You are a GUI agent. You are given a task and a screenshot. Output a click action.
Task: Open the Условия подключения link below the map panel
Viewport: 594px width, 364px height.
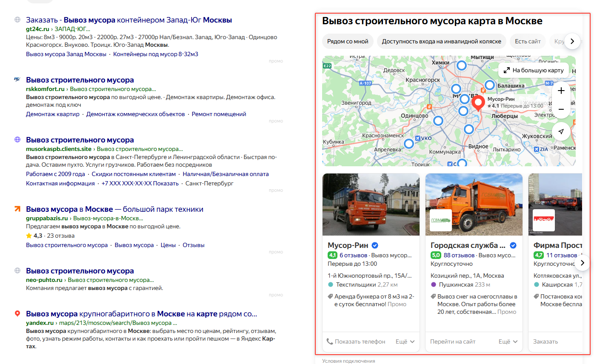[348, 361]
